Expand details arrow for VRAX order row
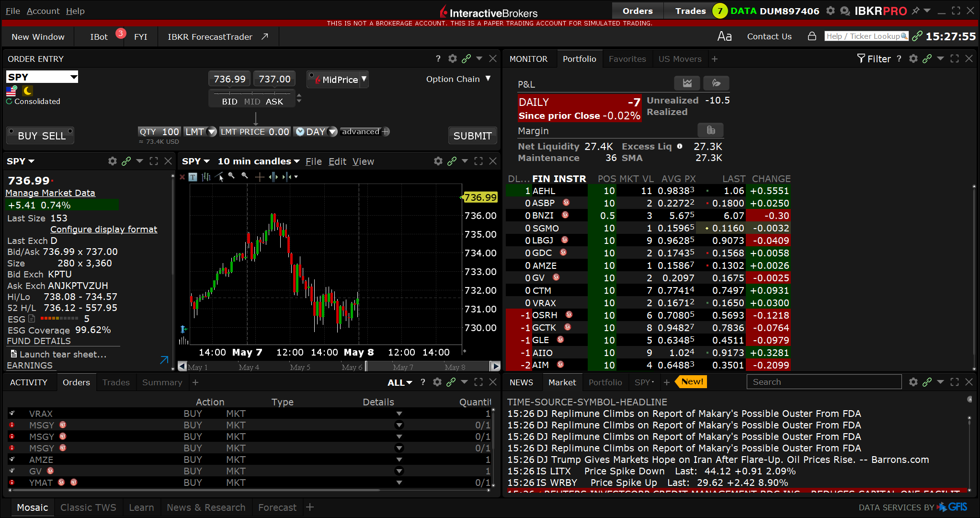 (399, 414)
